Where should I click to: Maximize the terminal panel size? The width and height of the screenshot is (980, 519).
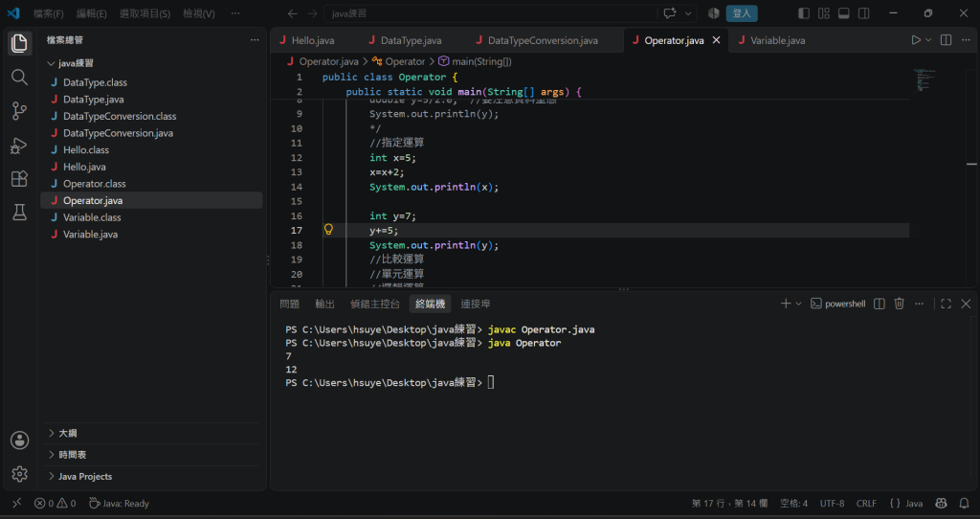point(946,304)
